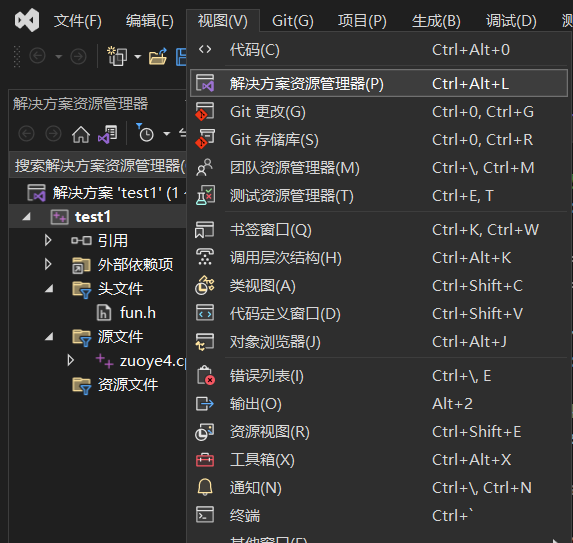This screenshot has width=573, height=543.
Task: Click the Visual Studio logo icon
Action: tap(27, 20)
